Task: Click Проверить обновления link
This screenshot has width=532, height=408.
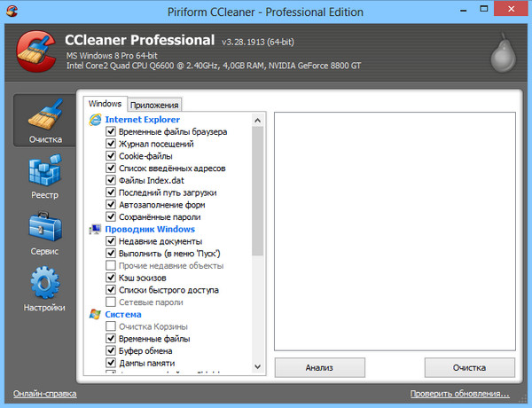Action: [459, 393]
